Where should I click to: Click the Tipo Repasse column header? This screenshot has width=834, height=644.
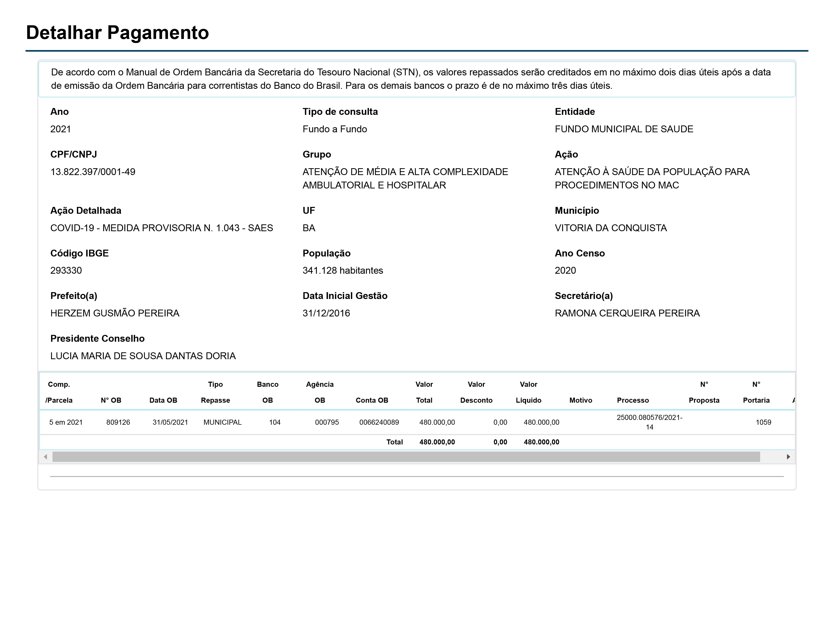[215, 392]
